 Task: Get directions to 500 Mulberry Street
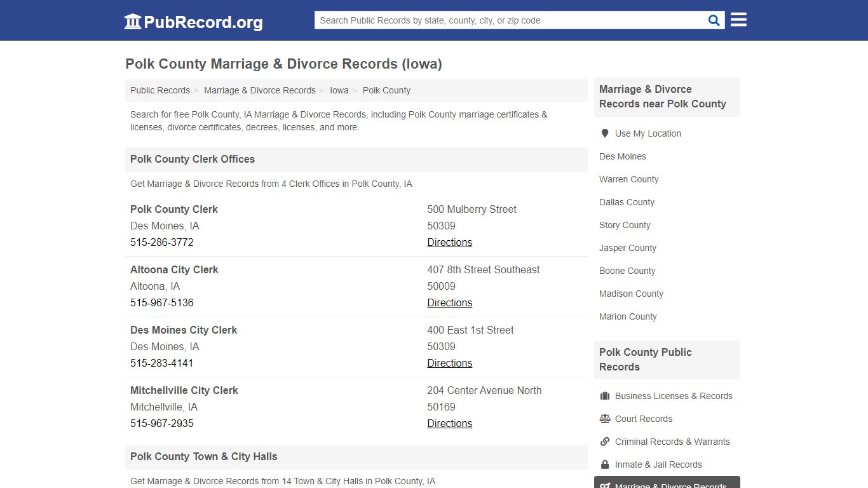coord(450,242)
